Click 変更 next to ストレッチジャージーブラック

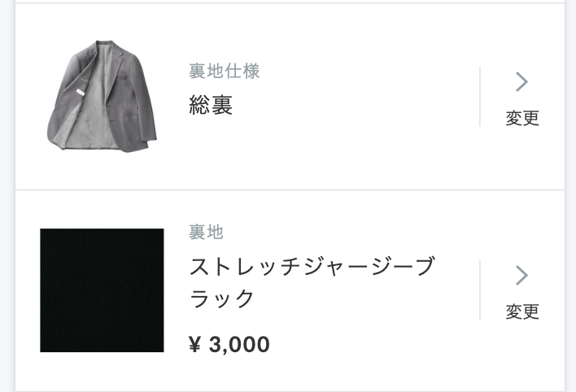point(522,311)
